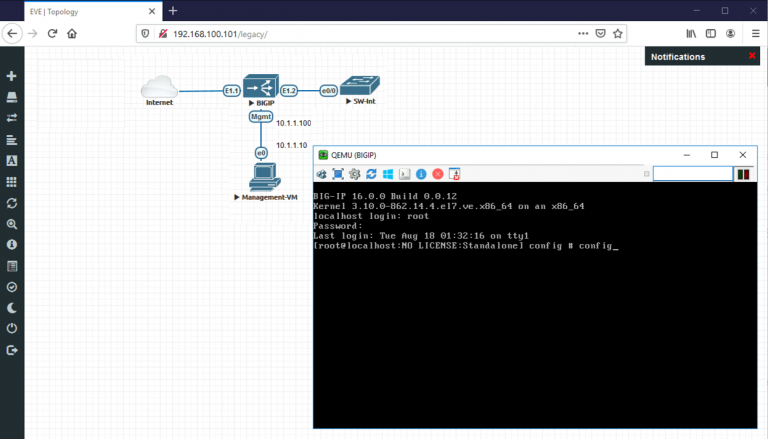Click the Internet cloud node
Screen dimensions: 768x439
click(160, 87)
